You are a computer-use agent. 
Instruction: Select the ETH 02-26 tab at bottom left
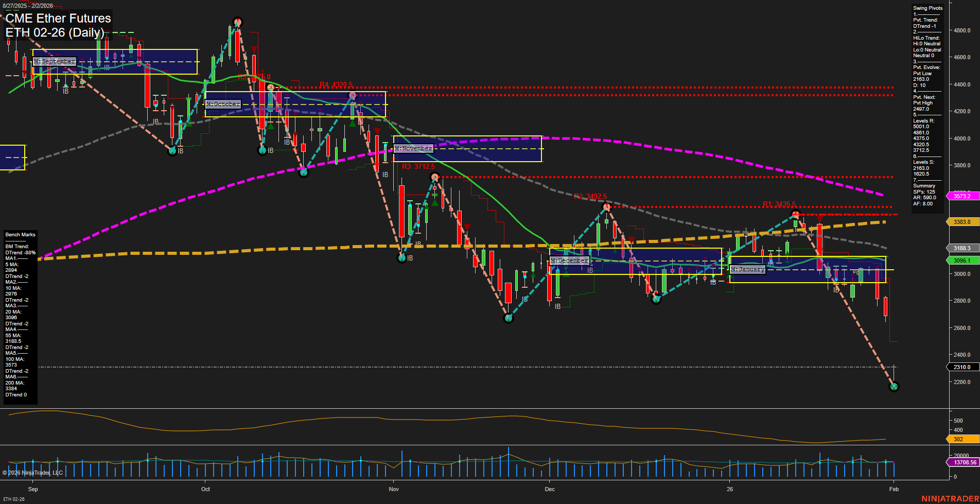[x=14, y=498]
